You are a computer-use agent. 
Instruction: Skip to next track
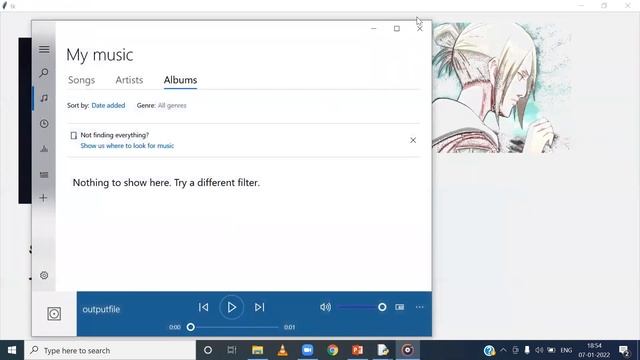260,307
